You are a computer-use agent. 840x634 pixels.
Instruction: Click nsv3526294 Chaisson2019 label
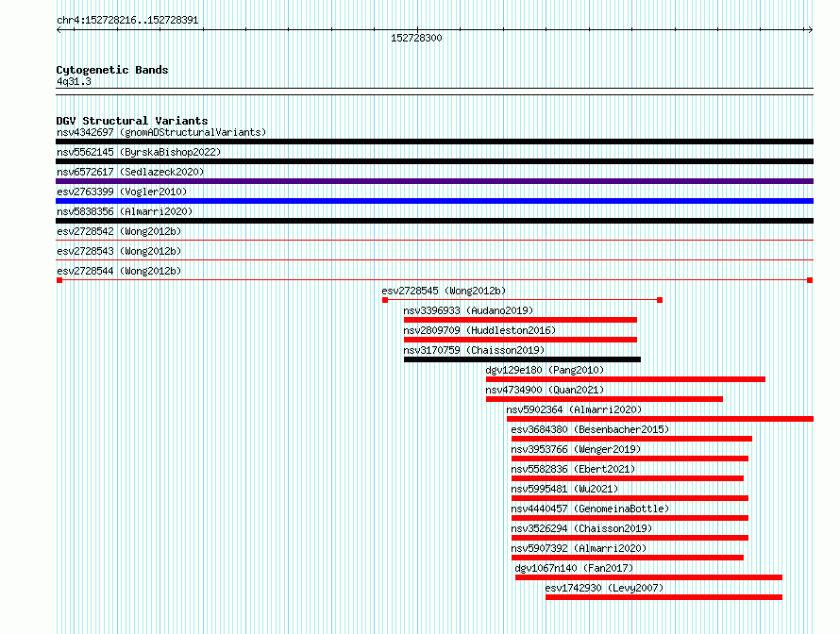[581, 528]
